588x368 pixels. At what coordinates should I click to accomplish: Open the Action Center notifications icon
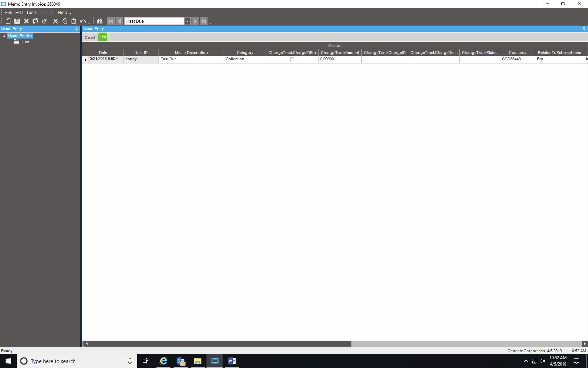(576, 361)
